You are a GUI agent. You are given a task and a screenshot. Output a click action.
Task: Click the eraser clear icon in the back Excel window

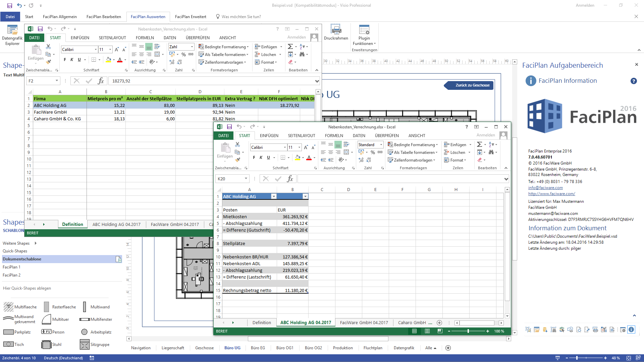[x=290, y=62]
